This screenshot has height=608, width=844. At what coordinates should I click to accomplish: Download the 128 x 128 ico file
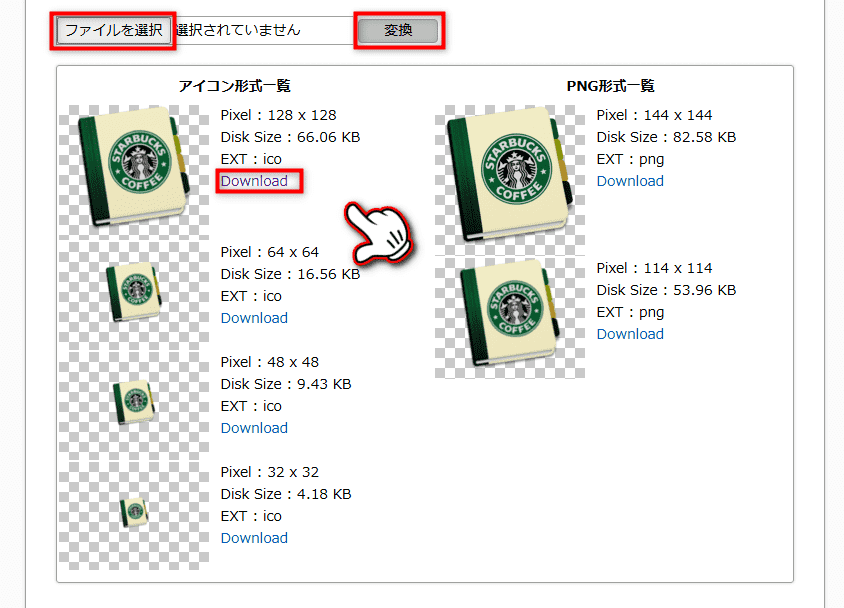pyautogui.click(x=254, y=181)
